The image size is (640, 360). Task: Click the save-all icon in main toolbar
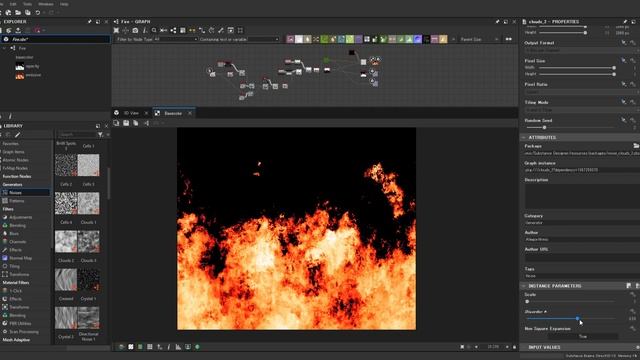click(27, 13)
